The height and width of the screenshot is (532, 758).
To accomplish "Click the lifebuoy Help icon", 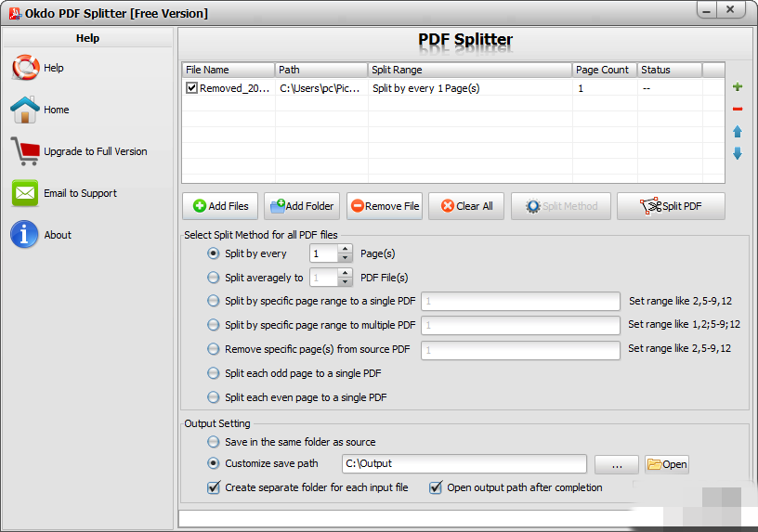I will tap(26, 67).
